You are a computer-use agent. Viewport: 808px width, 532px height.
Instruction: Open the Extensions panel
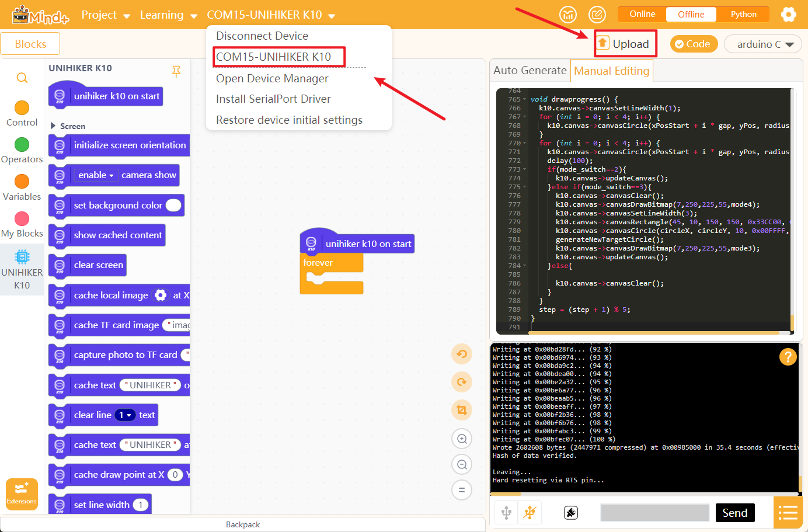tap(22, 494)
